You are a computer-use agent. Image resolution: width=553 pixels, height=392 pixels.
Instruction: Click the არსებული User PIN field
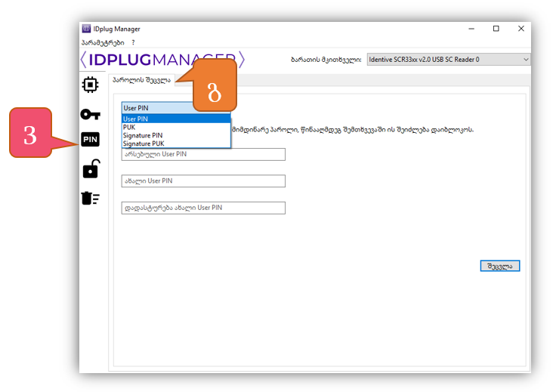[203, 155]
